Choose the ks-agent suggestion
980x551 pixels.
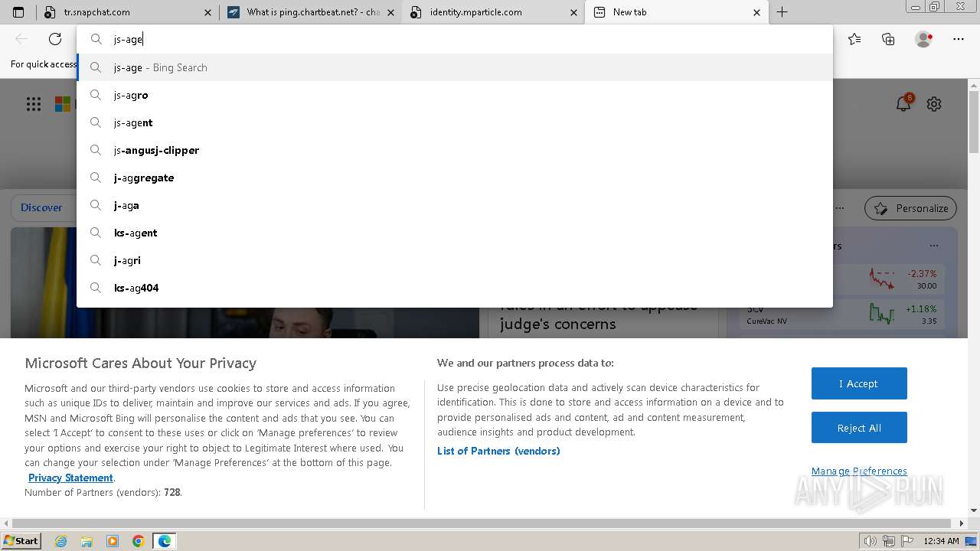pyautogui.click(x=455, y=233)
